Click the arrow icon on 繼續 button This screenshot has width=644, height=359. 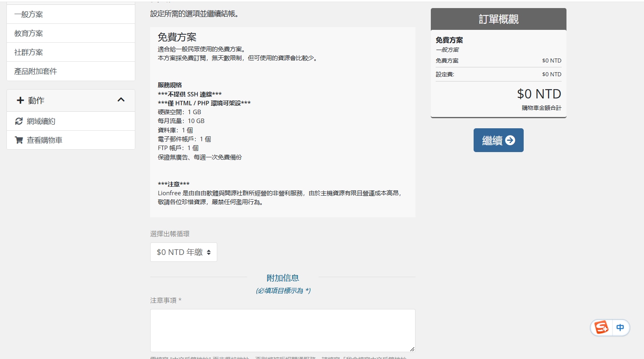pos(510,140)
